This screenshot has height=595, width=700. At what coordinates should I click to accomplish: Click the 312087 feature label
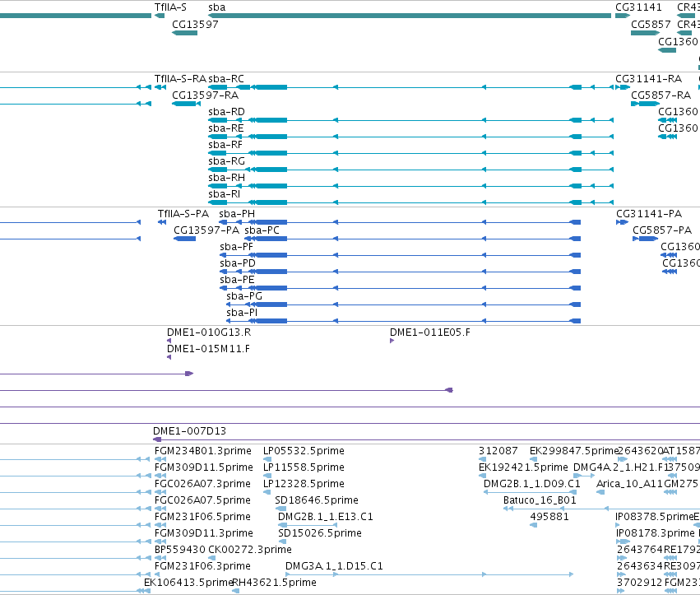coord(498,451)
